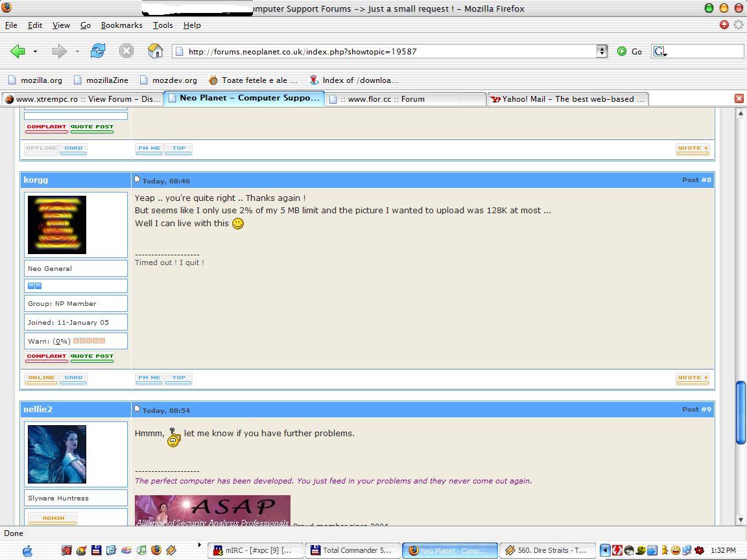Open the 'Index of /downloa...' bookmark
747x560 pixels.
(354, 80)
